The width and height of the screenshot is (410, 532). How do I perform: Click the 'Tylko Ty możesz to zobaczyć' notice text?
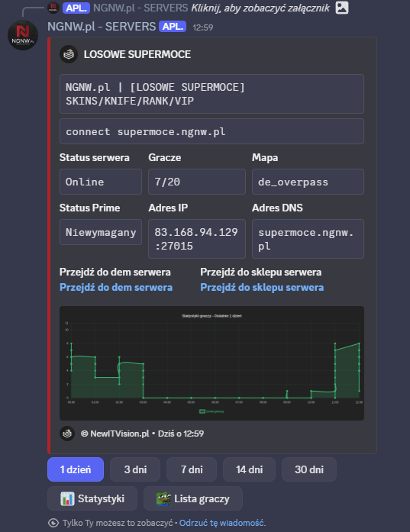coord(118,523)
